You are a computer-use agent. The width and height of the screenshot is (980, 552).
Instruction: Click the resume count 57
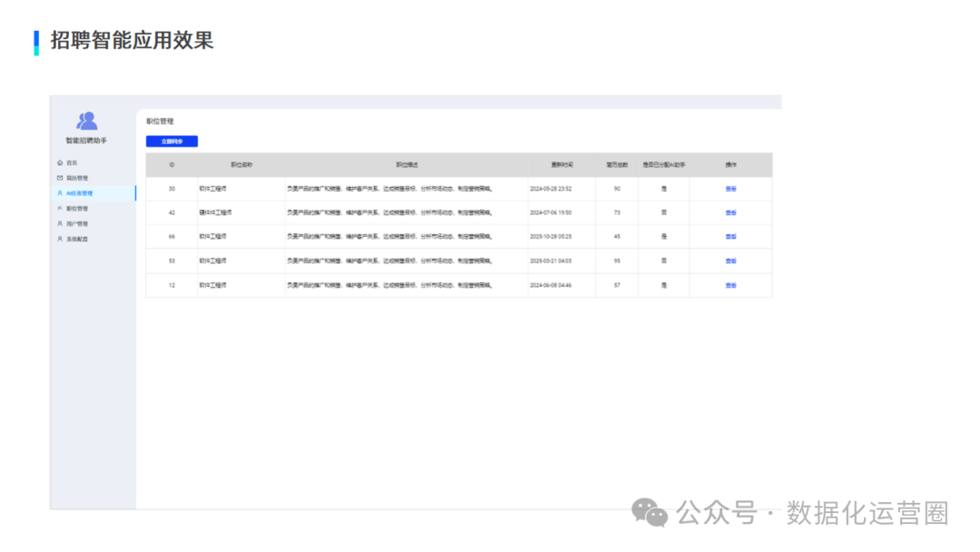tap(617, 285)
